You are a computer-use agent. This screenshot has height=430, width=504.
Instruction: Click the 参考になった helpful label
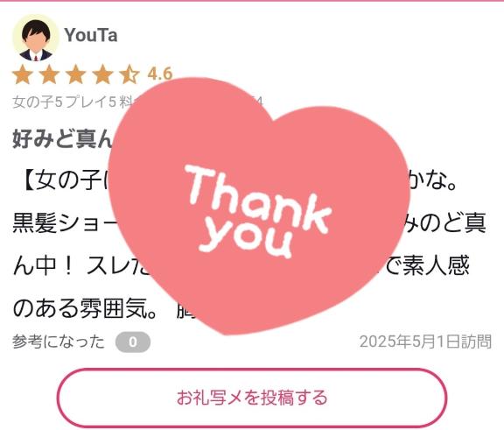pyautogui.click(x=59, y=342)
